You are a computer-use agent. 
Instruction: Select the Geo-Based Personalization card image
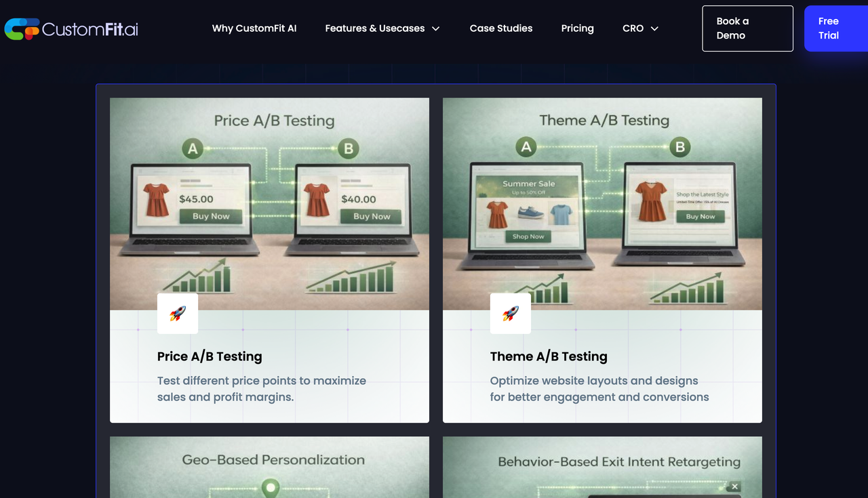[x=269, y=468]
